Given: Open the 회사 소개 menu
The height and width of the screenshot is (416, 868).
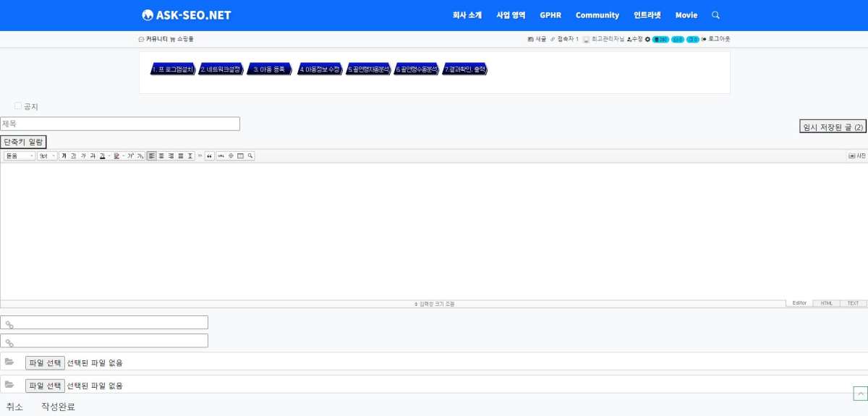Looking at the screenshot, I should point(467,15).
